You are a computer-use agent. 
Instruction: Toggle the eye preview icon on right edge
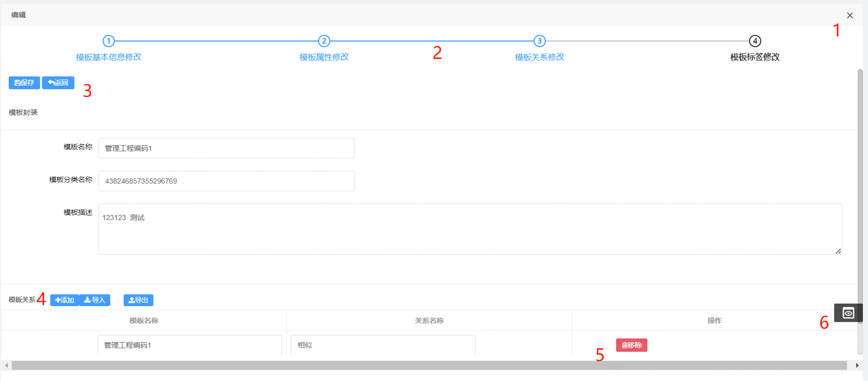coord(848,313)
